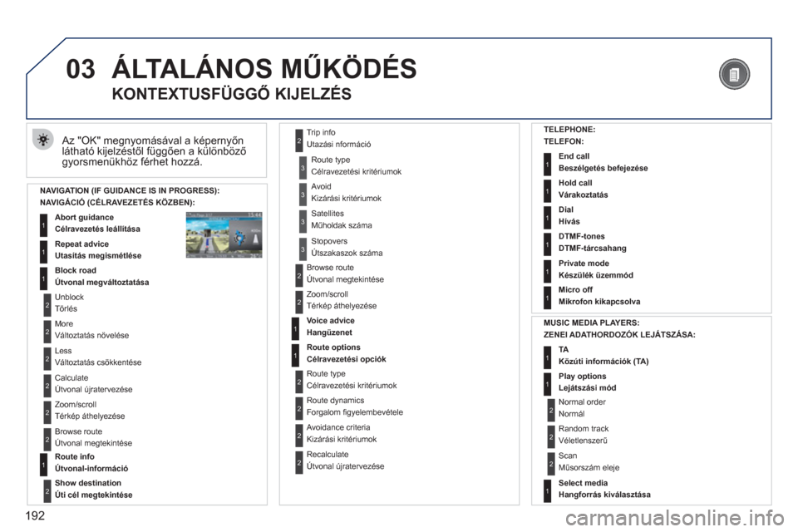Click the level-2 marker beside 'Random track'

[x=550, y=436]
